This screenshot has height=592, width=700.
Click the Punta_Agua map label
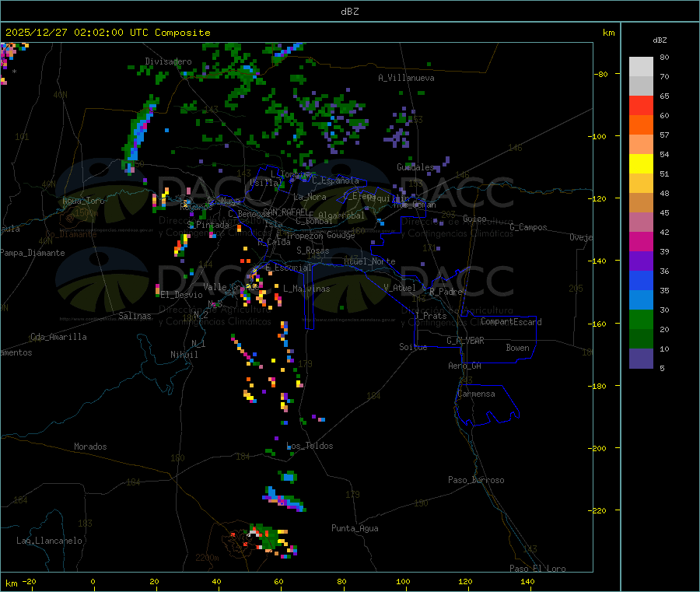[x=355, y=528]
